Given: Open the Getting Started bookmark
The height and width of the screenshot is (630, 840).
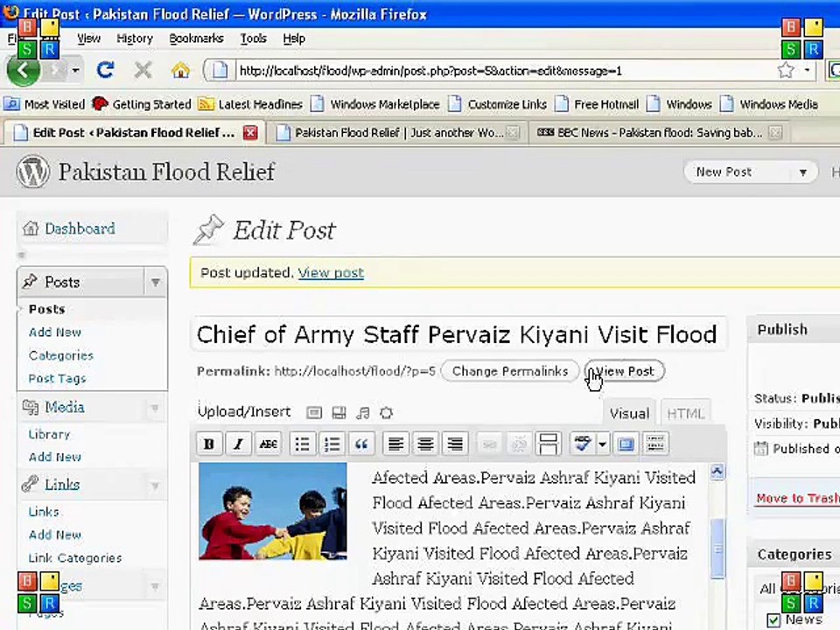Looking at the screenshot, I should point(142,104).
